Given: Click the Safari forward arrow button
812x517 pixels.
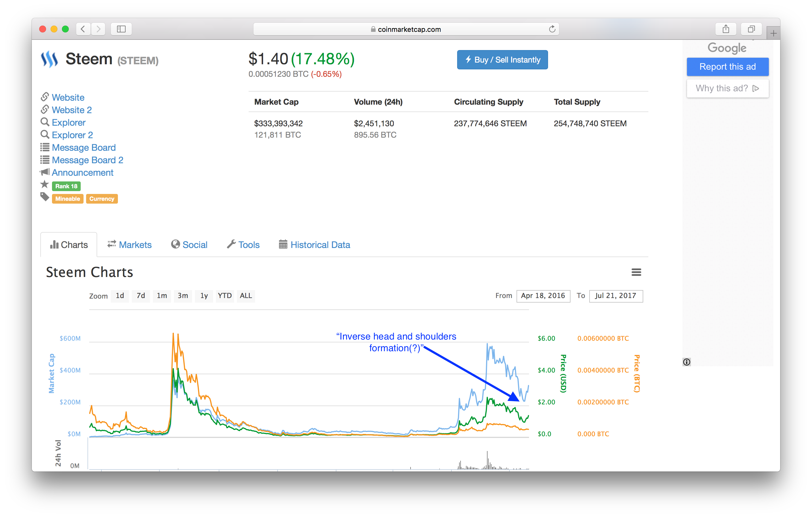Looking at the screenshot, I should click(x=98, y=29).
